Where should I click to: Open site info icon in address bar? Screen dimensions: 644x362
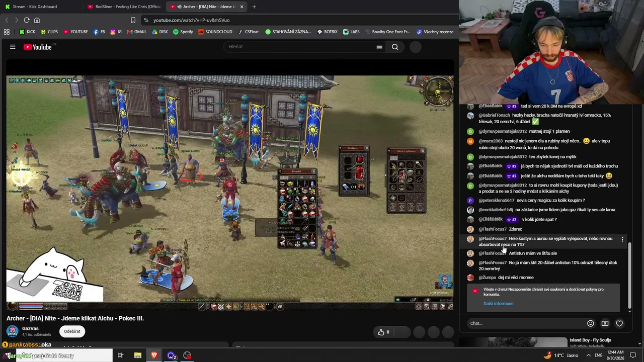tap(146, 20)
